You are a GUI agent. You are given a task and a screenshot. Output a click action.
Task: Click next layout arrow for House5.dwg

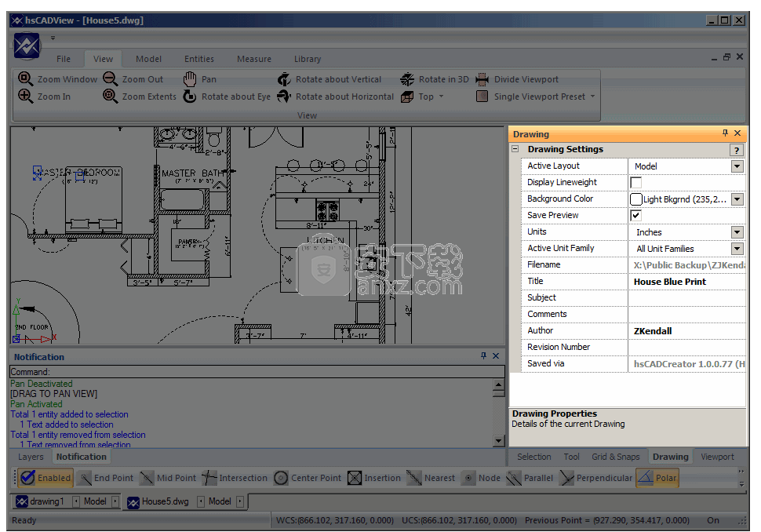pos(240,501)
